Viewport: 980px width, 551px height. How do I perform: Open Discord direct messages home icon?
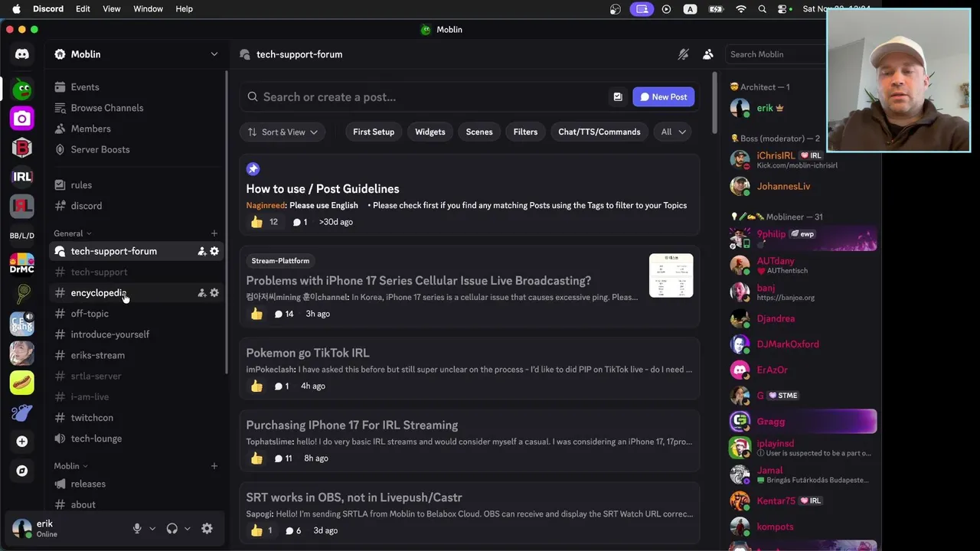pyautogui.click(x=22, y=54)
